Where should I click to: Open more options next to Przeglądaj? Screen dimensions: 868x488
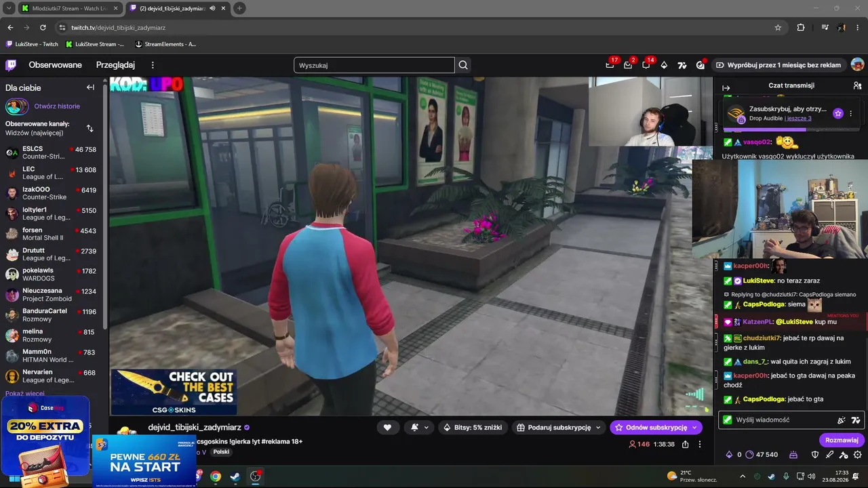pos(153,65)
